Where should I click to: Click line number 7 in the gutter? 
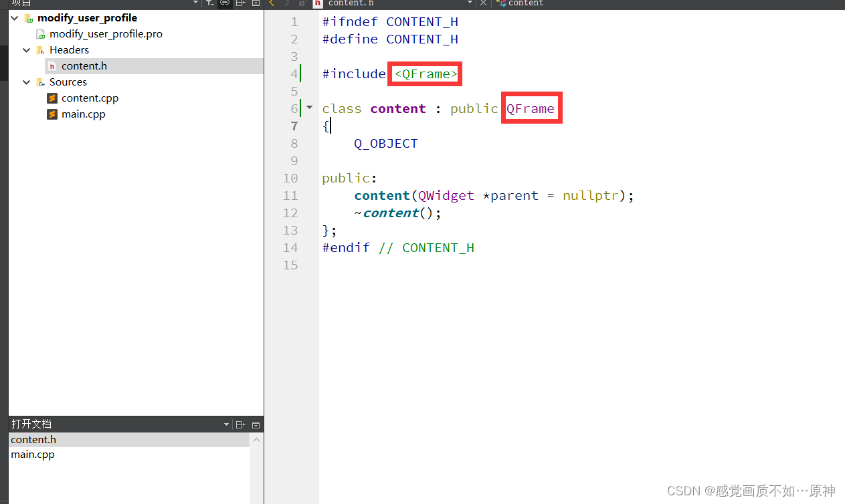(294, 126)
